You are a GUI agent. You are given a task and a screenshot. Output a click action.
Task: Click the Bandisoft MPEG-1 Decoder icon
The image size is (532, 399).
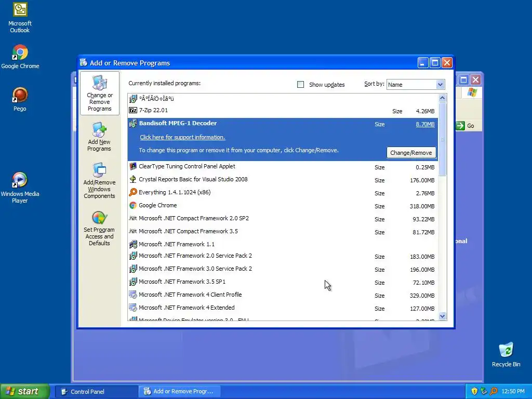pyautogui.click(x=133, y=123)
